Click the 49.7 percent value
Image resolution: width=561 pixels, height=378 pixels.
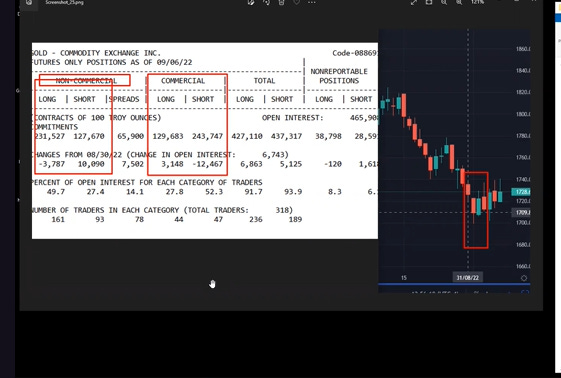coord(56,192)
